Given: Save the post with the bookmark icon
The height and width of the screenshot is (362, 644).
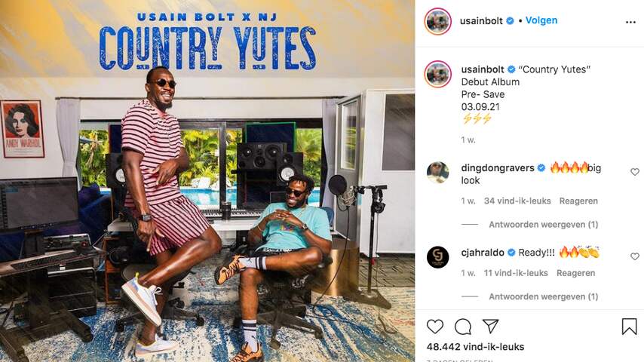Looking at the screenshot, I should (x=629, y=327).
